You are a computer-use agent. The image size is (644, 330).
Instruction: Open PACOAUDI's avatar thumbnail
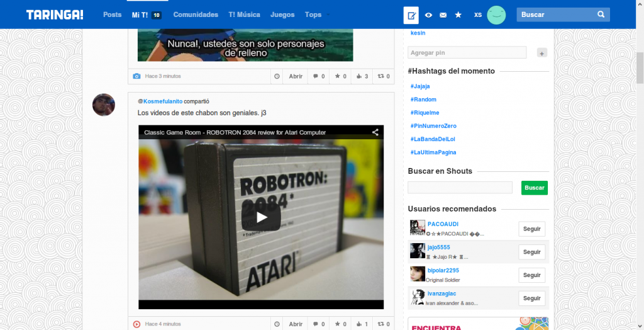point(418,227)
